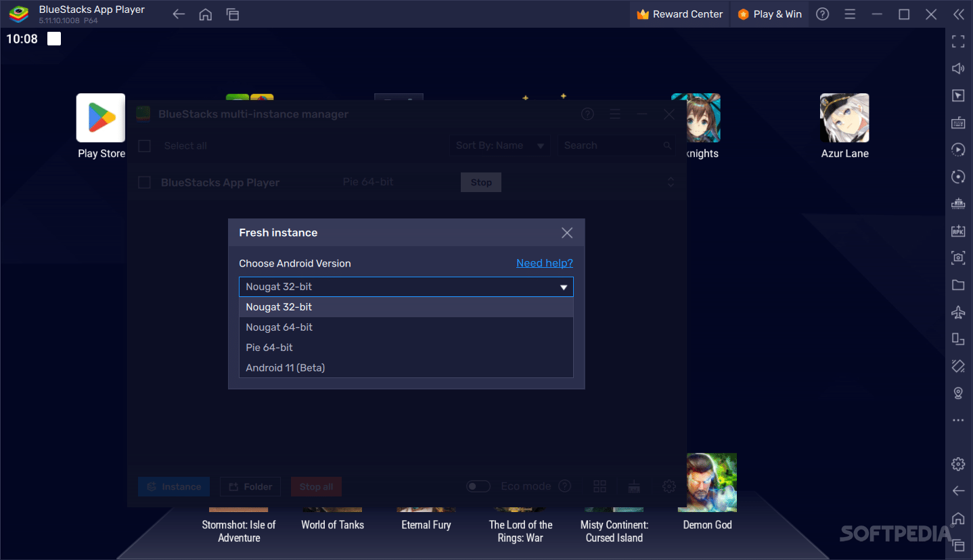
Task: Click the Folder button in manager
Action: tap(250, 487)
